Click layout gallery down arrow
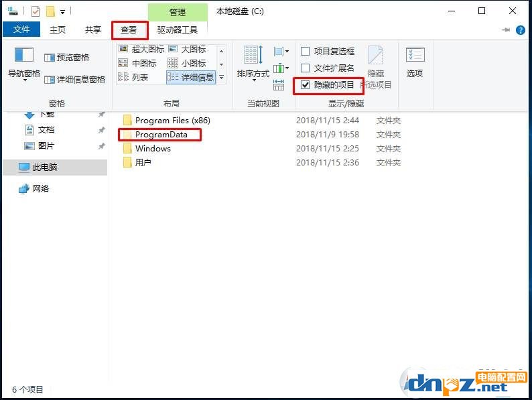Image resolution: width=532 pixels, height=400 pixels. point(221,64)
